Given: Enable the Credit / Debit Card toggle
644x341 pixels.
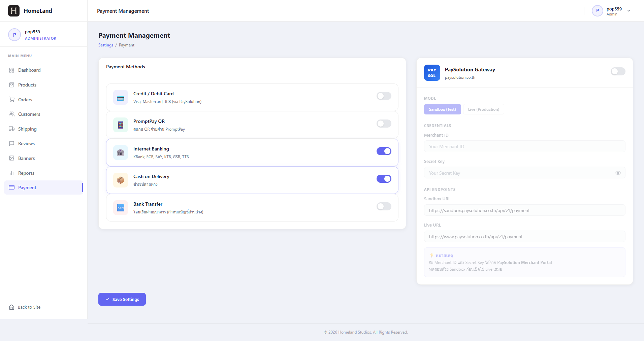Looking at the screenshot, I should (x=384, y=96).
